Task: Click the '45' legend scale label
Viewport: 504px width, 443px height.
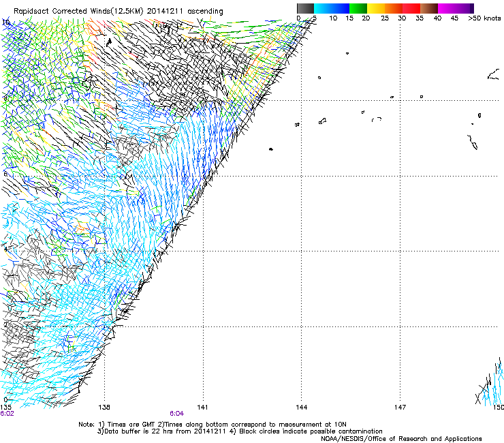Action: coord(454,18)
